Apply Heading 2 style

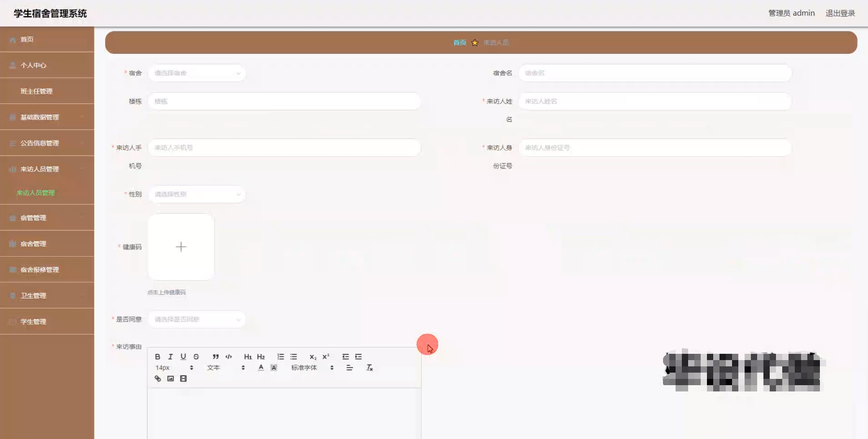pyautogui.click(x=261, y=357)
